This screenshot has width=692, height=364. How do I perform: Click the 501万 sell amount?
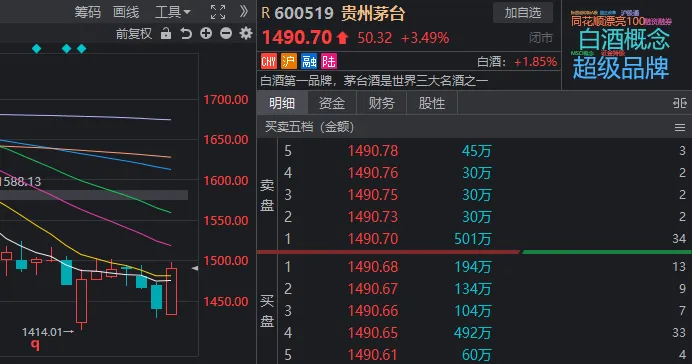point(473,239)
